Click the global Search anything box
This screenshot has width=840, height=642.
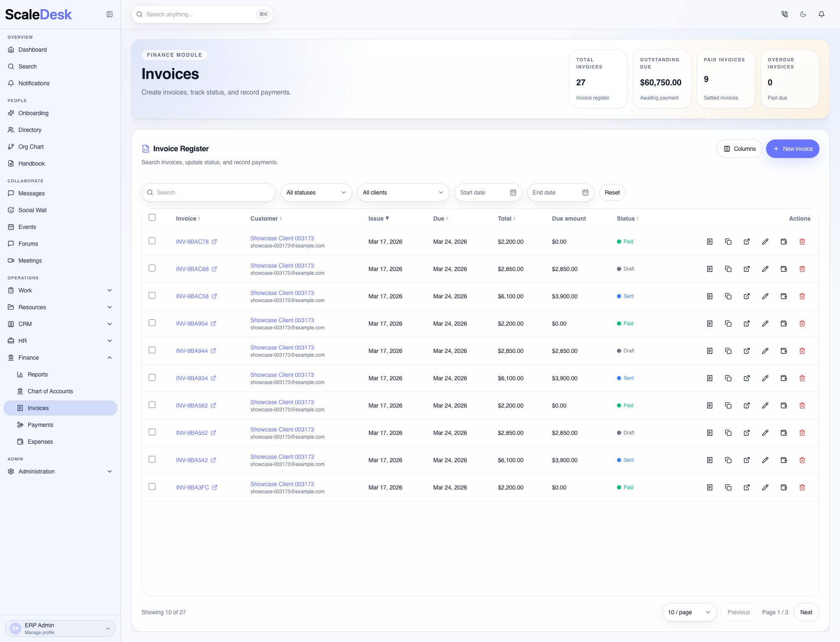pos(202,14)
